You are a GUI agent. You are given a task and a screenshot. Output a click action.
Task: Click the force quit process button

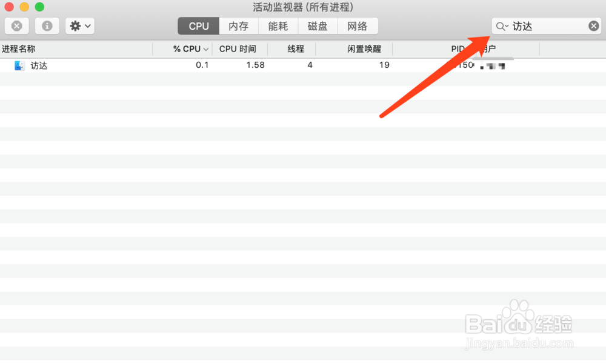16,26
